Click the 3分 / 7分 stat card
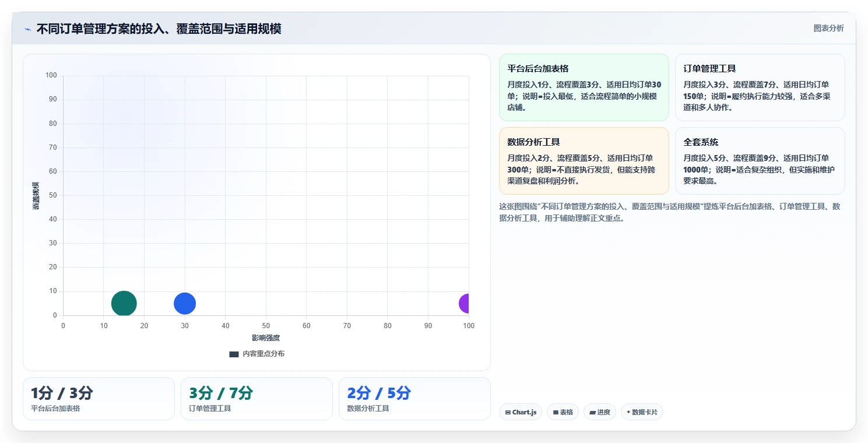868x443 pixels. tap(256, 399)
